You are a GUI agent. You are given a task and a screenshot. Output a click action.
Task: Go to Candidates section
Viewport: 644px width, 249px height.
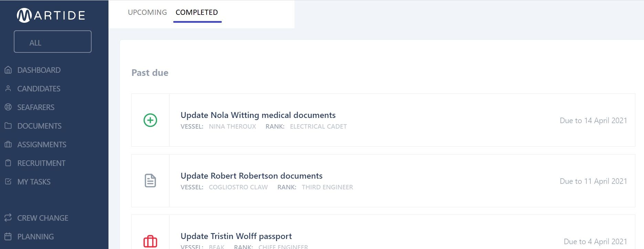[39, 89]
